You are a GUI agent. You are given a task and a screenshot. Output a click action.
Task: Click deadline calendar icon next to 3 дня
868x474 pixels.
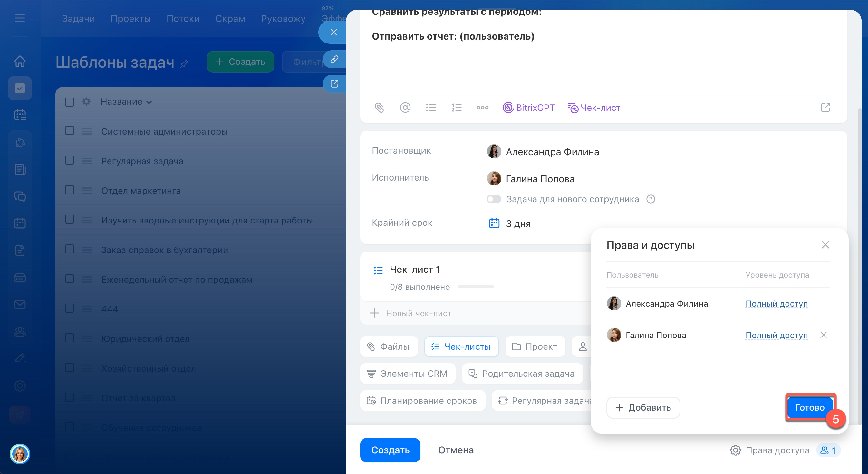click(494, 223)
